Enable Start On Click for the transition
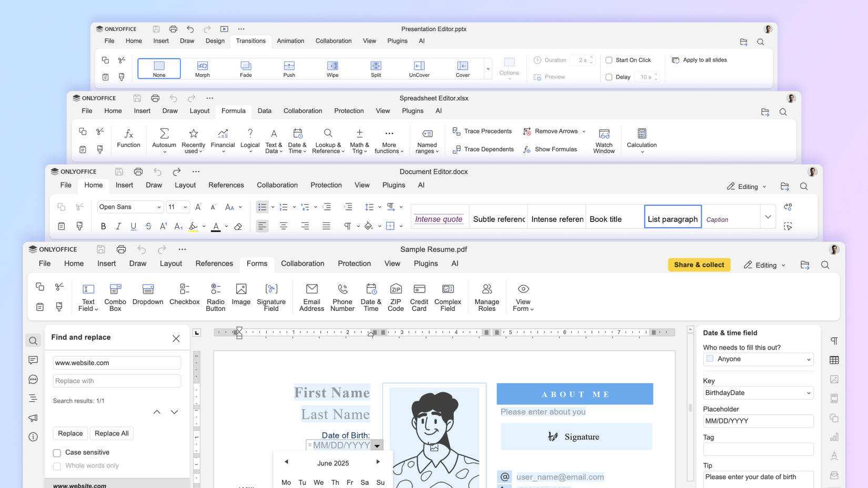The width and height of the screenshot is (868, 488). point(609,60)
